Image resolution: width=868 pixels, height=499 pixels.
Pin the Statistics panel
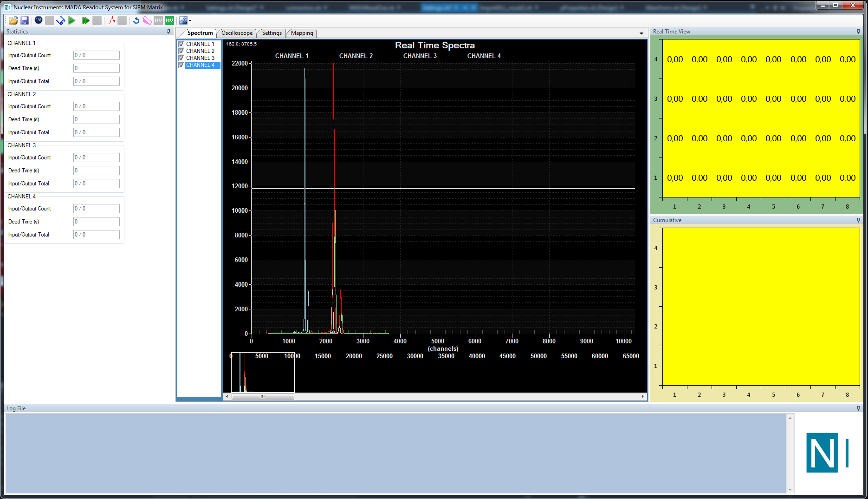(168, 32)
